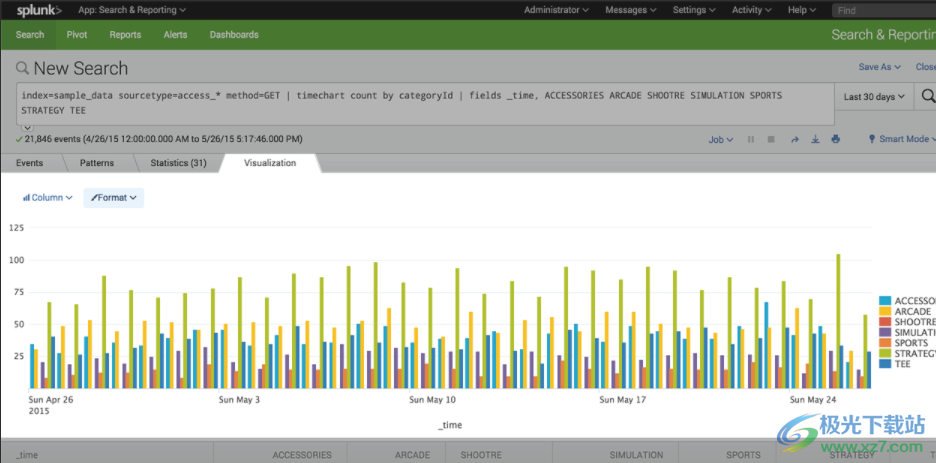Click Sun May 10 axis label

click(432, 400)
